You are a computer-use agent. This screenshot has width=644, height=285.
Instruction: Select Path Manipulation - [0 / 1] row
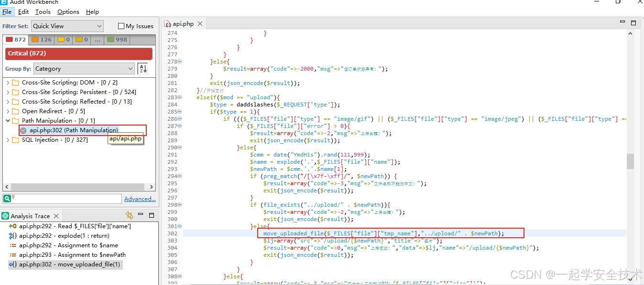pyautogui.click(x=58, y=121)
